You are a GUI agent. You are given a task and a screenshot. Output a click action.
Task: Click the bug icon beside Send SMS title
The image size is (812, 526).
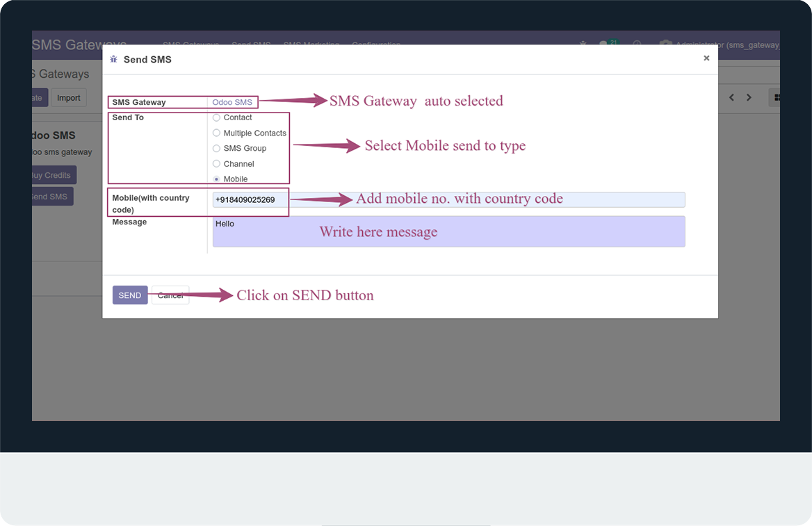[x=114, y=60]
